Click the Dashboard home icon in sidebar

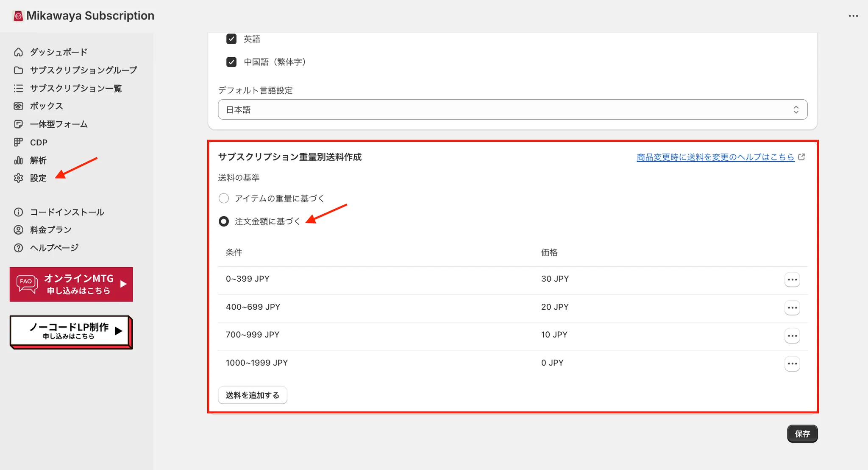(x=18, y=52)
